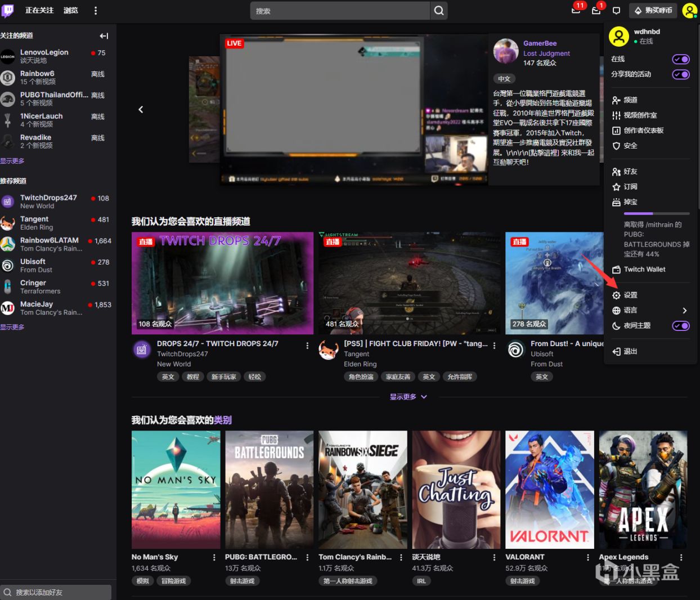Click 射击游戏 tag under VALORANT
The width and height of the screenshot is (700, 600).
coord(523,581)
